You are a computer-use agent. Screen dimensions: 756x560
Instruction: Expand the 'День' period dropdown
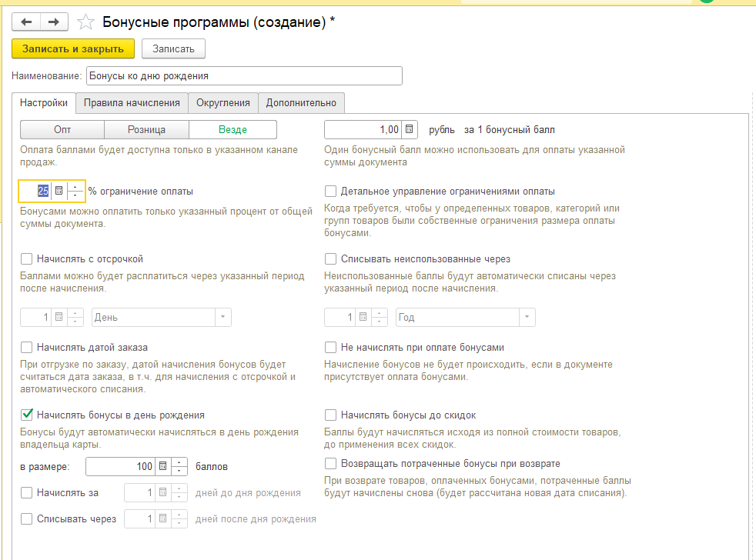tap(222, 317)
